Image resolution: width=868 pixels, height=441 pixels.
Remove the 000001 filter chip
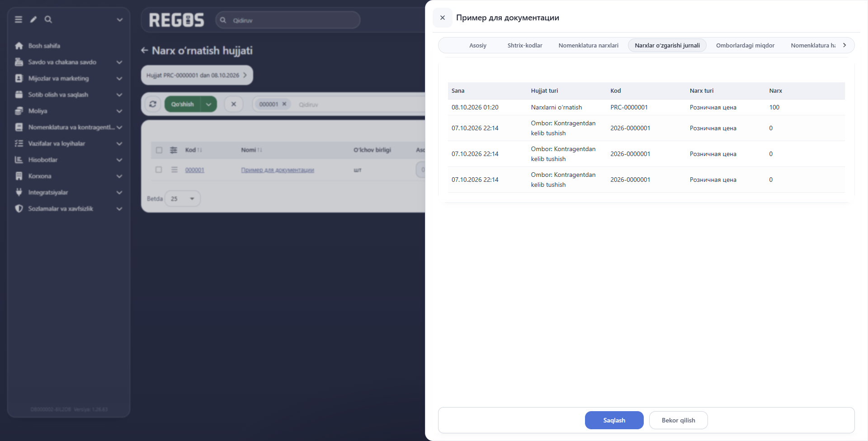(x=284, y=104)
